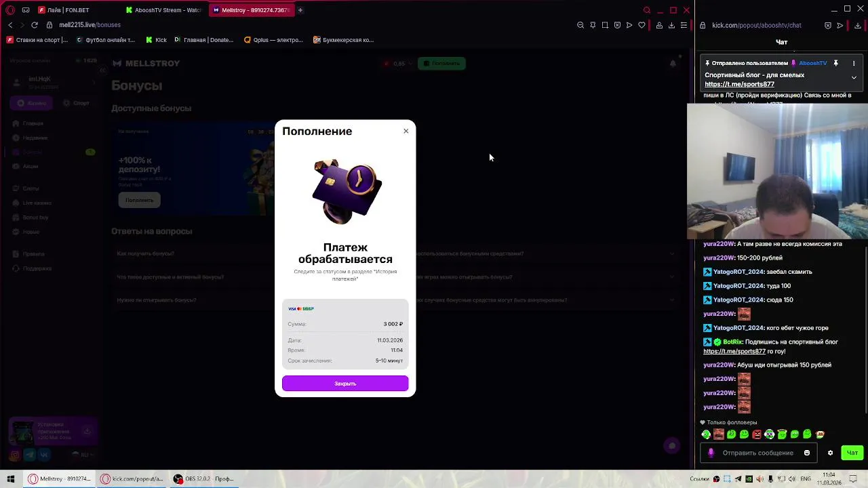Insert the mustache man face emote
The width and height of the screenshot is (868, 488).
click(x=719, y=434)
